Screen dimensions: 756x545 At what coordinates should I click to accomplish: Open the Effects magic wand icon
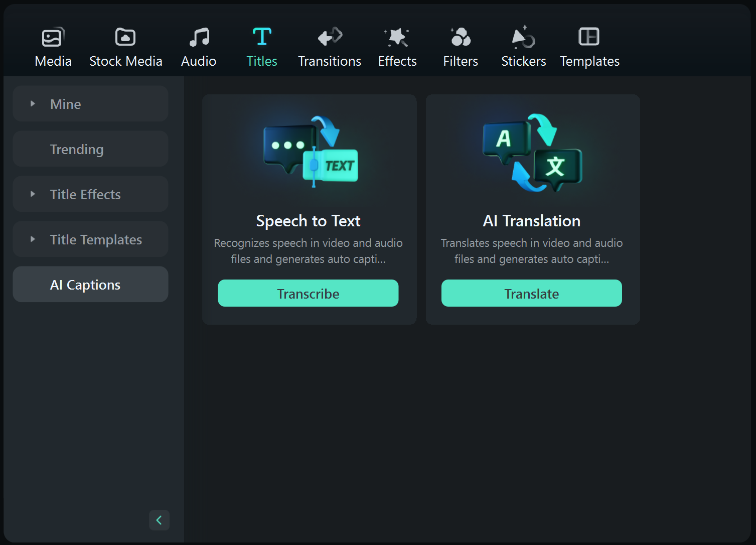coord(397,38)
